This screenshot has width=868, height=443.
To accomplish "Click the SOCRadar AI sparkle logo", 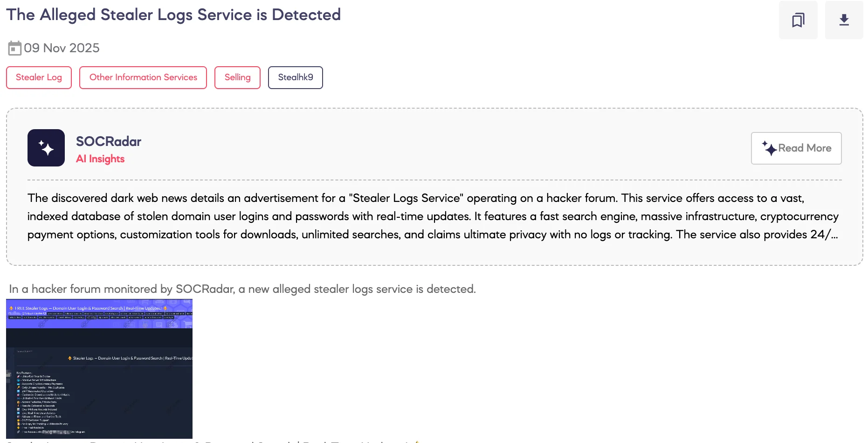I will [x=46, y=148].
